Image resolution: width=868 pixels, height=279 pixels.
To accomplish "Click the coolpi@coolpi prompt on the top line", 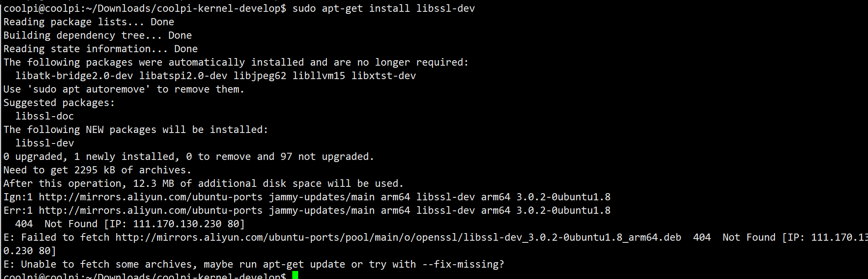I will tap(42, 8).
